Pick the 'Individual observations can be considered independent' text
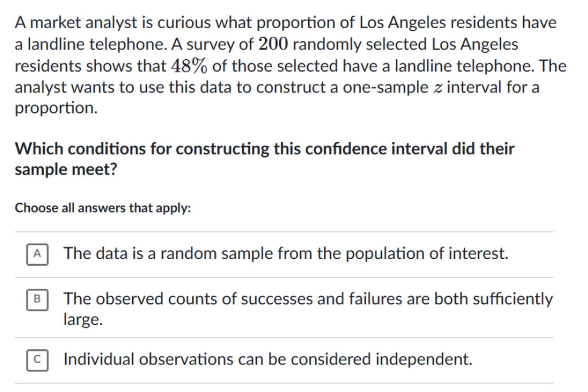The height and width of the screenshot is (392, 588). coord(268,359)
